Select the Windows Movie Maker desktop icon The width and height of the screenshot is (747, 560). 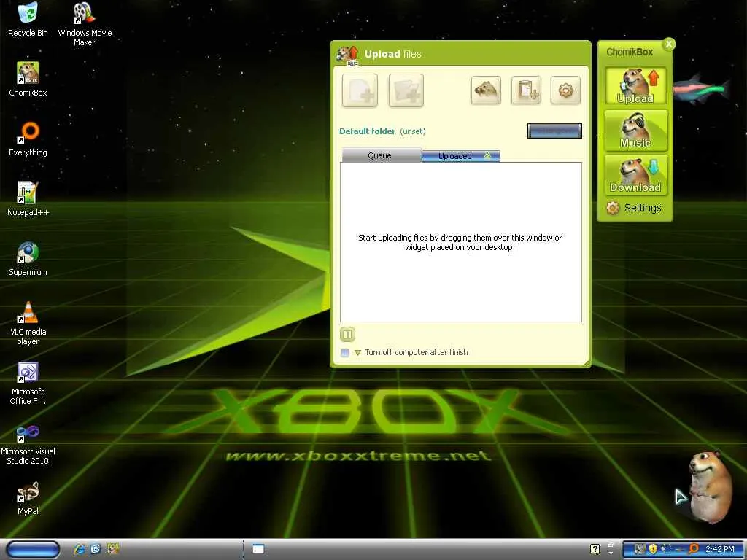[x=85, y=24]
